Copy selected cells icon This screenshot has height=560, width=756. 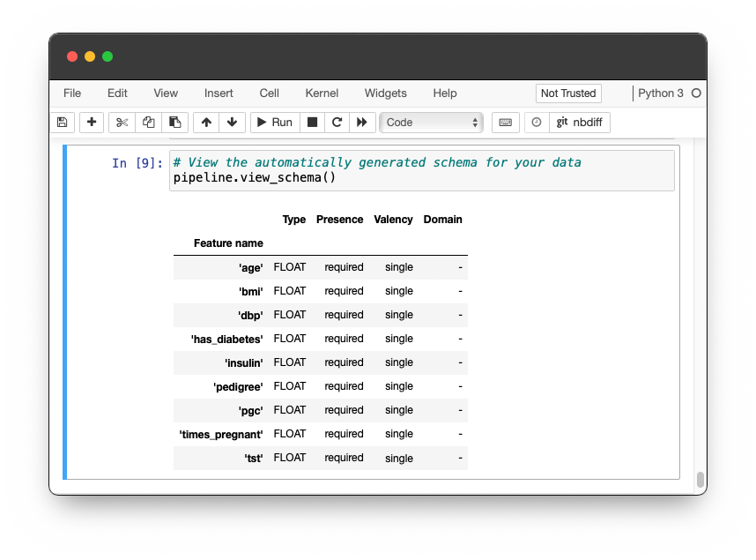[x=149, y=122]
